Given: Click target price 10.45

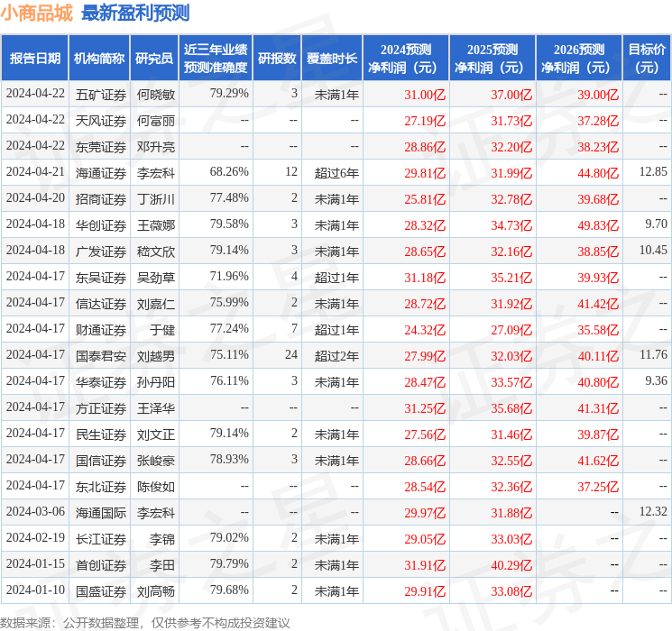Looking at the screenshot, I should click(x=653, y=251).
